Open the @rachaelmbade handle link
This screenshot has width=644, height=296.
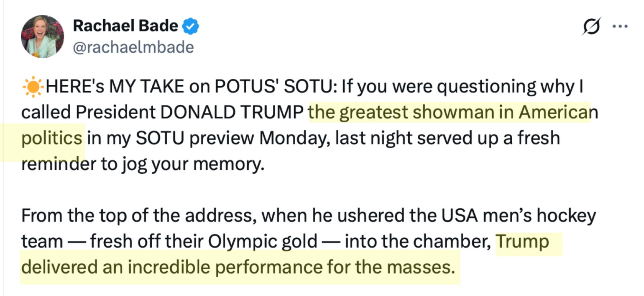(133, 47)
